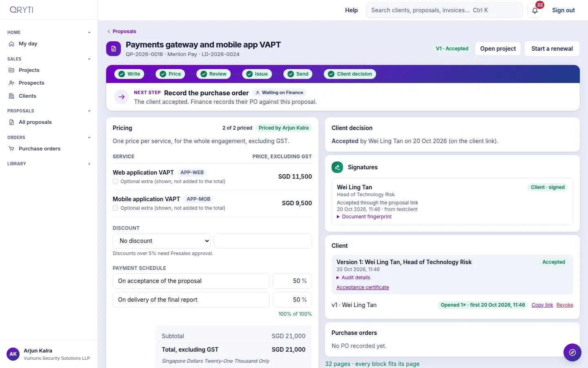Click the back chevron beside Proposals
Screen dimensions: 588x368
(x=109, y=31)
